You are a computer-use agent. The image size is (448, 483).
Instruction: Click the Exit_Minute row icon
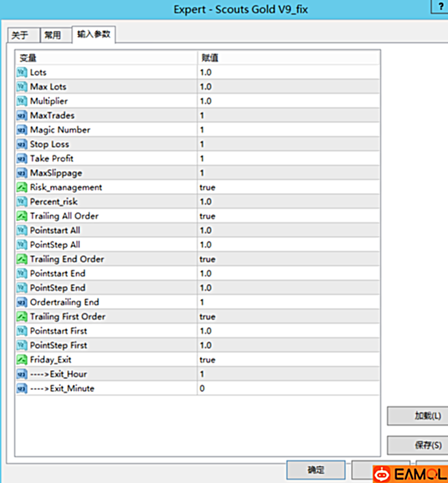tap(22, 389)
